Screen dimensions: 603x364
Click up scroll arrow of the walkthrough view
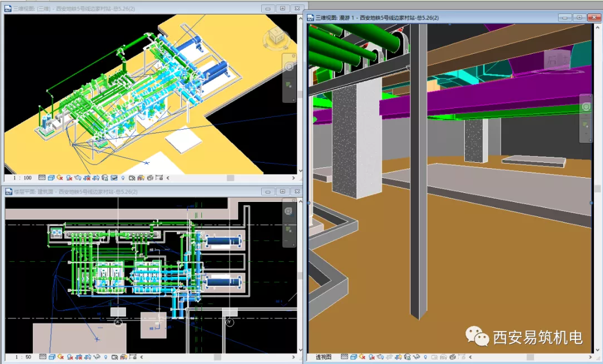pos(597,27)
